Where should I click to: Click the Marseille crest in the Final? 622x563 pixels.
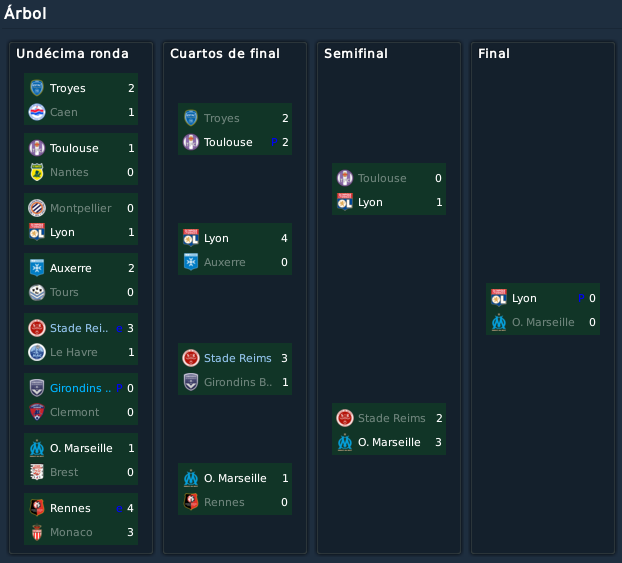(x=499, y=322)
